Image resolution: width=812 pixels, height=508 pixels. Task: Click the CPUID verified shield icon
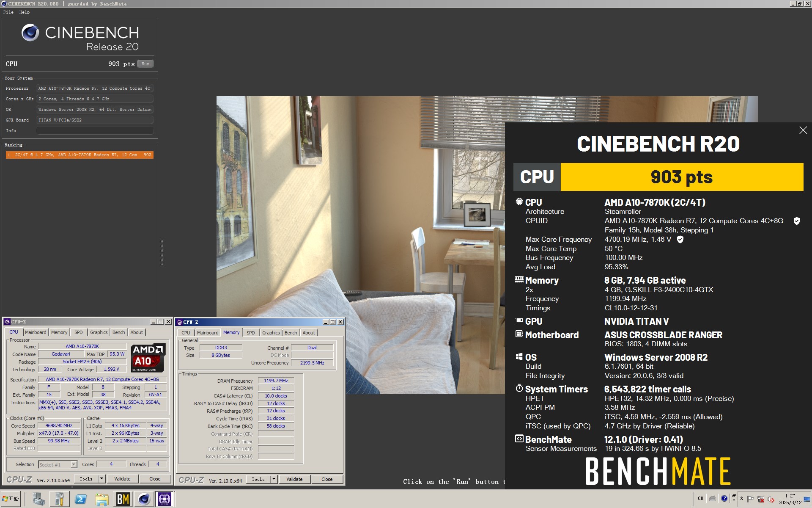tap(796, 221)
